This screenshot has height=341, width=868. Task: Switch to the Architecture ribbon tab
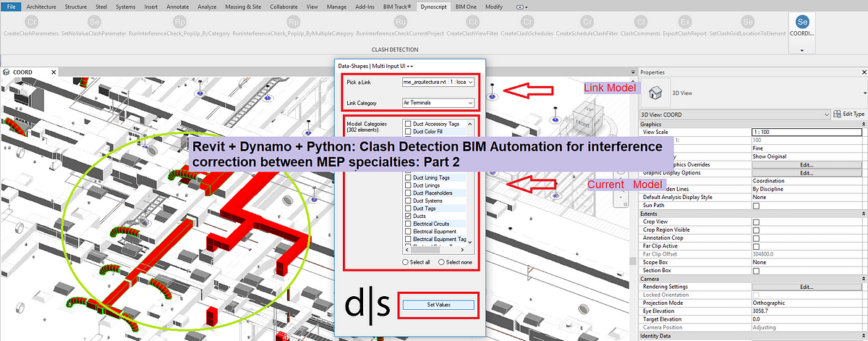43,6
